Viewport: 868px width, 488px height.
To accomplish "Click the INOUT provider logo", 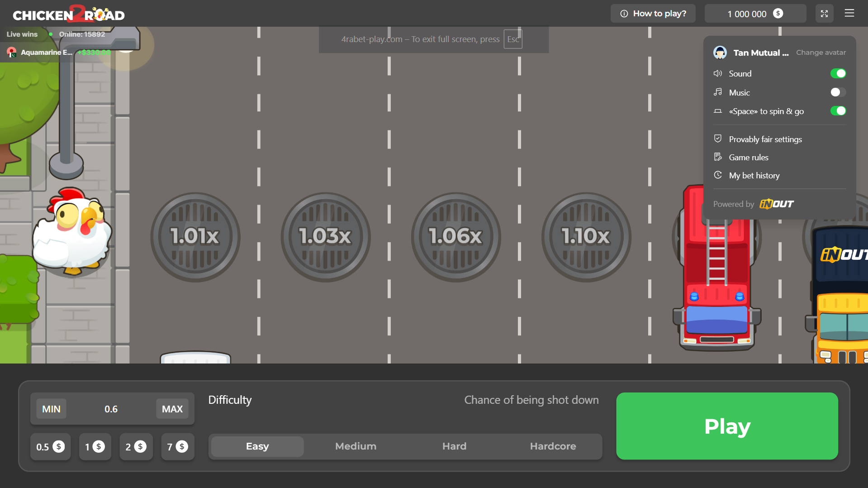I will (776, 204).
